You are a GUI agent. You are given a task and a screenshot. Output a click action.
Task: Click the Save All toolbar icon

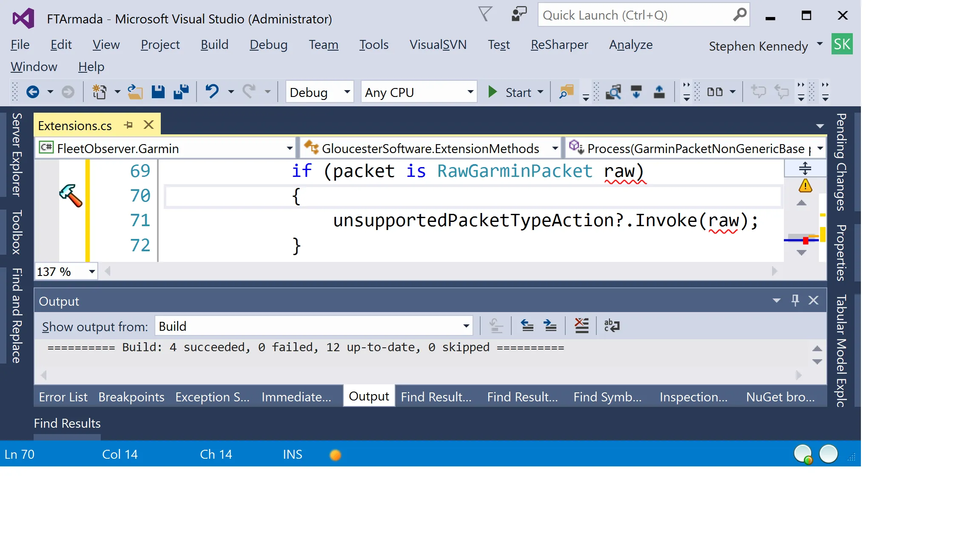tap(181, 92)
